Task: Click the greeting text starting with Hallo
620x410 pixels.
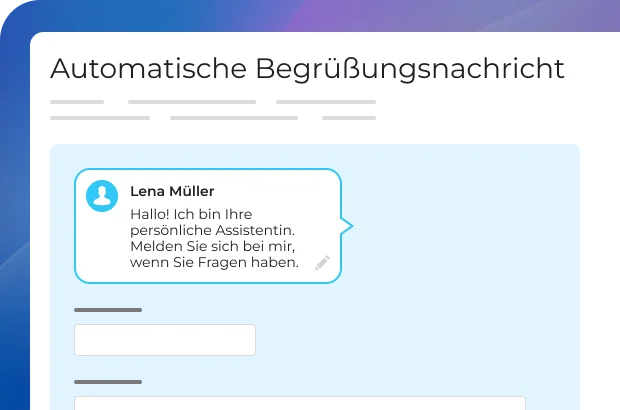Action: [x=190, y=214]
